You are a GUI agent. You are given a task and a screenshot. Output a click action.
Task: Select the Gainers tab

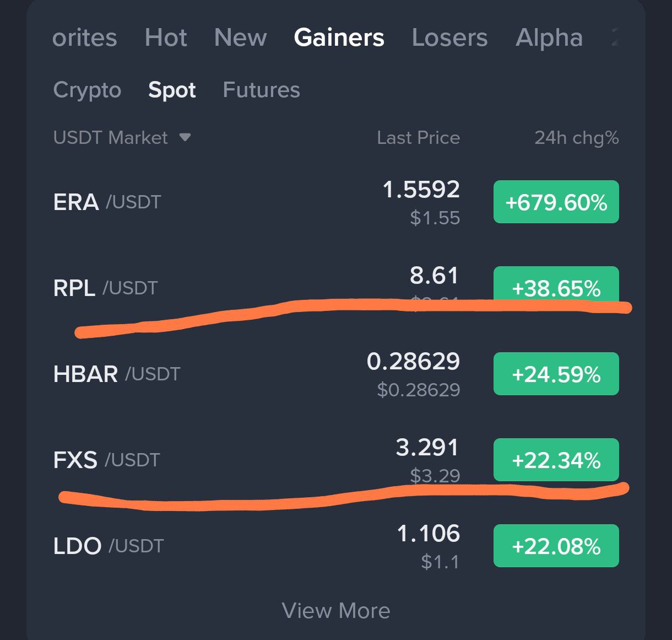[x=339, y=37]
